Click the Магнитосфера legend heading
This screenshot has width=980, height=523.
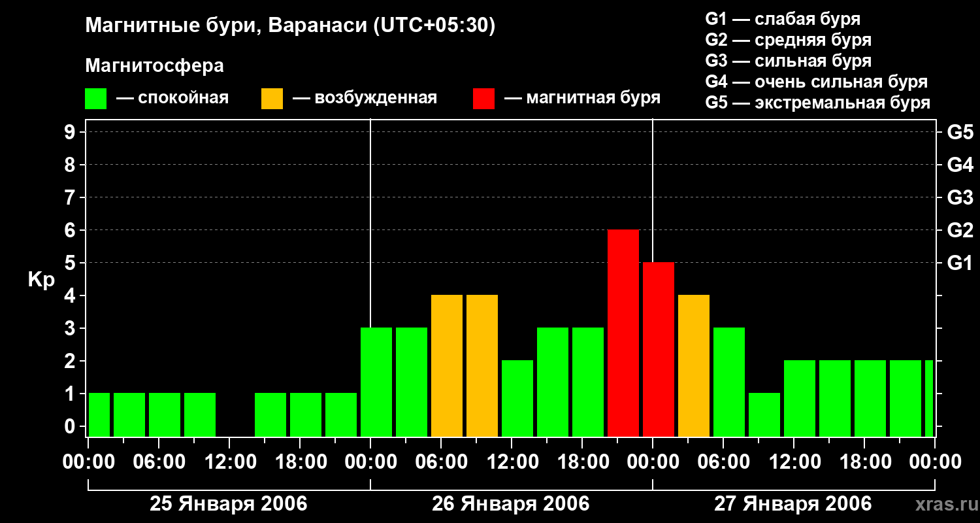pos(155,66)
